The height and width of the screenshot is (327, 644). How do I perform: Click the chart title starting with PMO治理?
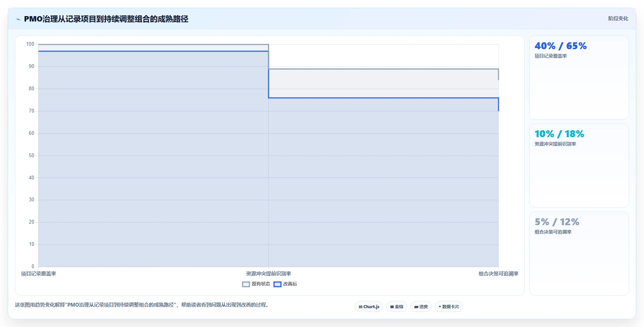click(x=106, y=19)
